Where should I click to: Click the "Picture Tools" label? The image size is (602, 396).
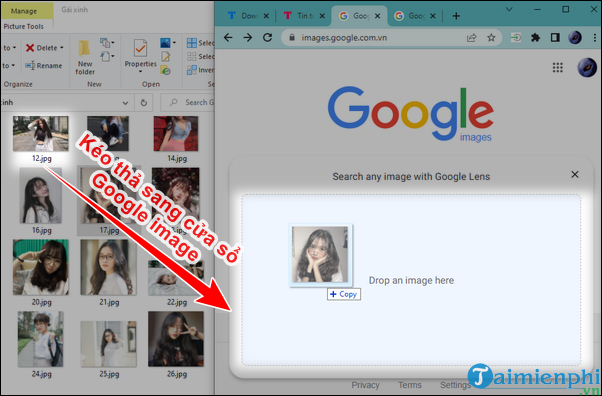click(x=23, y=27)
